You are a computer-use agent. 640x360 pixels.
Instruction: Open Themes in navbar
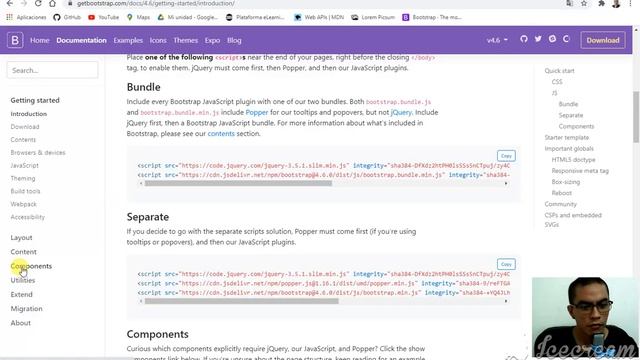point(185,40)
